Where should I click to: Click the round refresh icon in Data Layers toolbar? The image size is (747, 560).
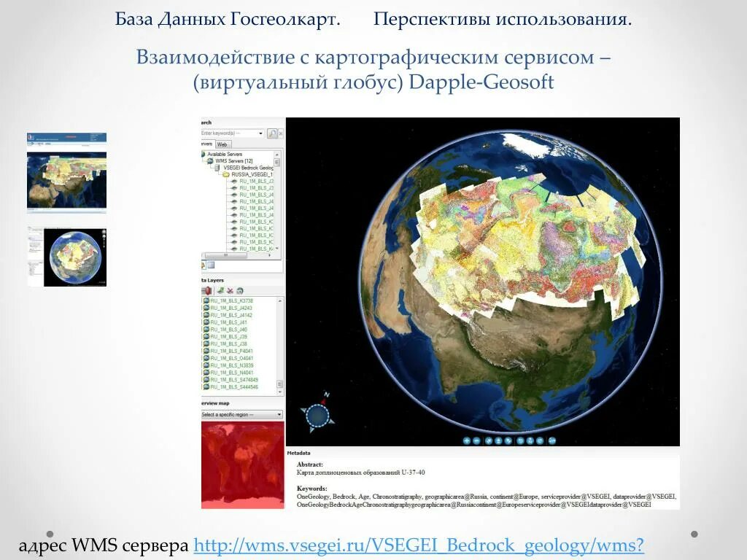(x=239, y=290)
